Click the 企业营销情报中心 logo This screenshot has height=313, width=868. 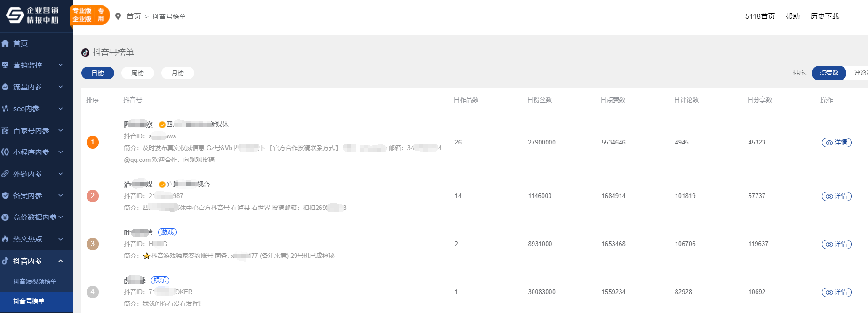point(33,15)
